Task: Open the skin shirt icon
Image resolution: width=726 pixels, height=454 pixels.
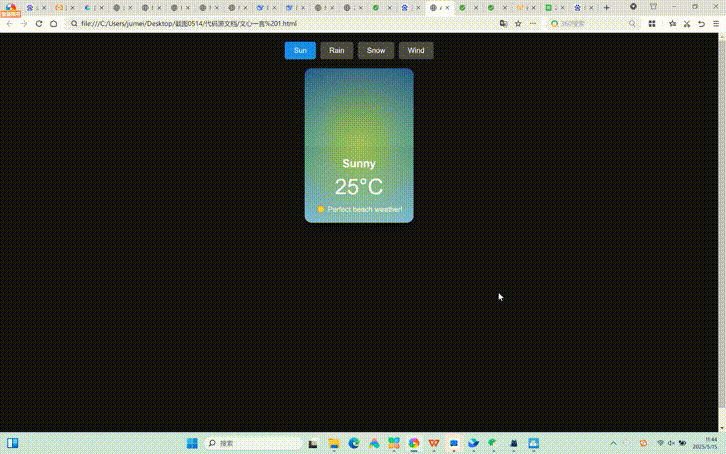Action: point(653,6)
